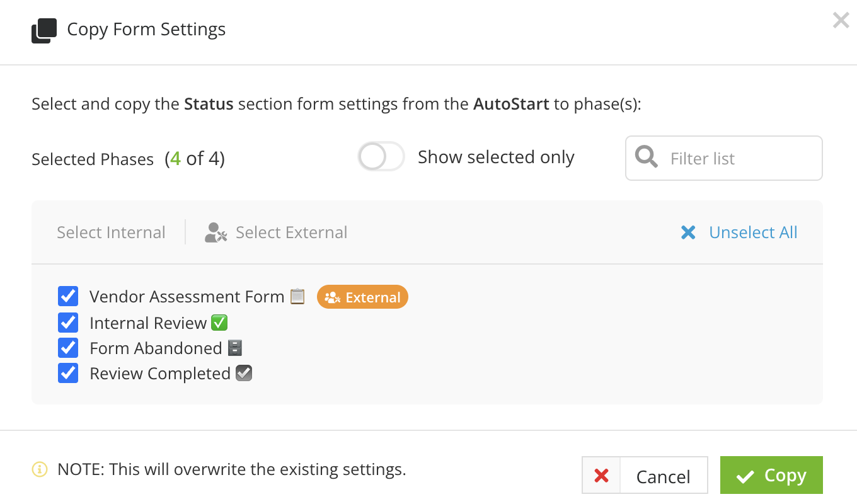The width and height of the screenshot is (857, 504).
Task: Click the red X icon inside the Cancel button
Action: pyautogui.click(x=601, y=475)
